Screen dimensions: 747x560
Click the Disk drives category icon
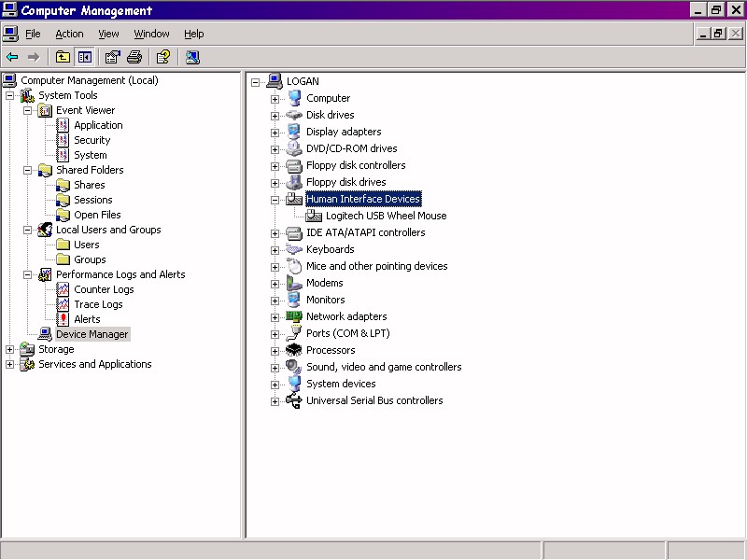click(x=294, y=115)
